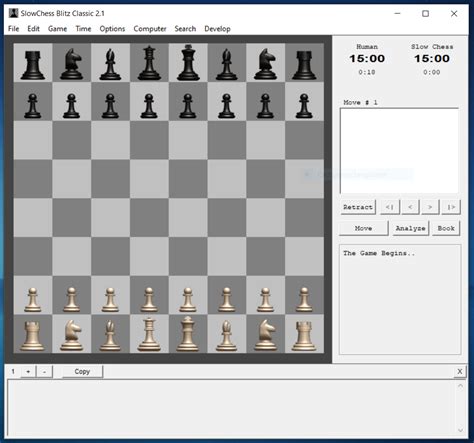Click the Move button

coord(363,228)
